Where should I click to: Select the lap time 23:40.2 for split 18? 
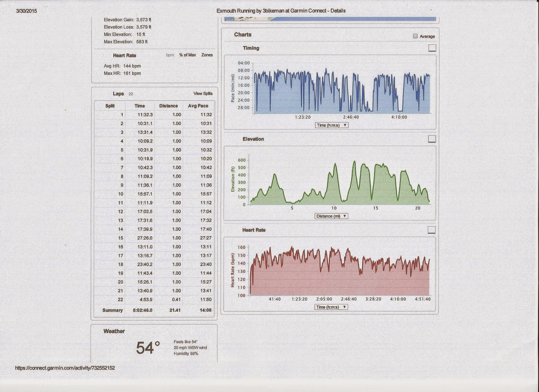pos(145,264)
